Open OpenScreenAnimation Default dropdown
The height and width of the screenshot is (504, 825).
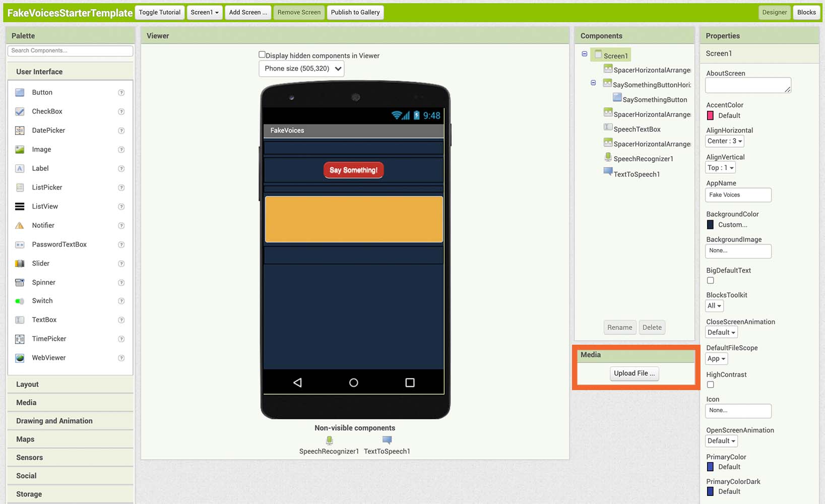coord(722,441)
